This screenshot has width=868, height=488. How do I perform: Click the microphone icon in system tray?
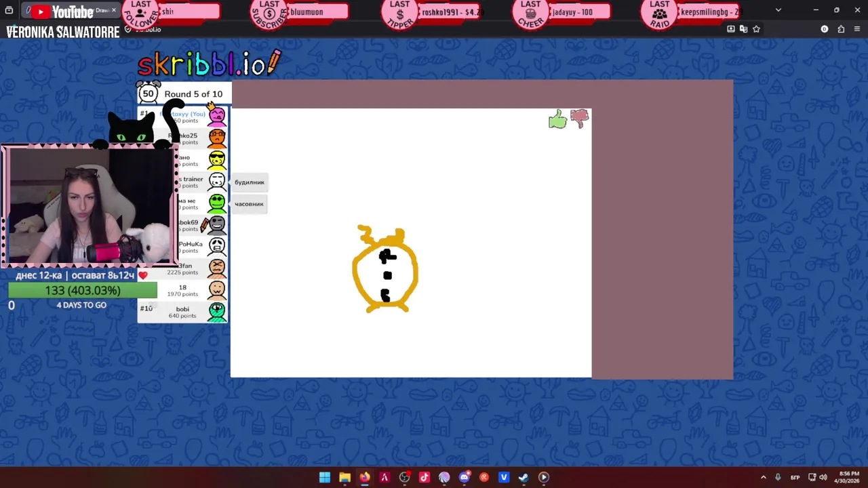click(778, 477)
